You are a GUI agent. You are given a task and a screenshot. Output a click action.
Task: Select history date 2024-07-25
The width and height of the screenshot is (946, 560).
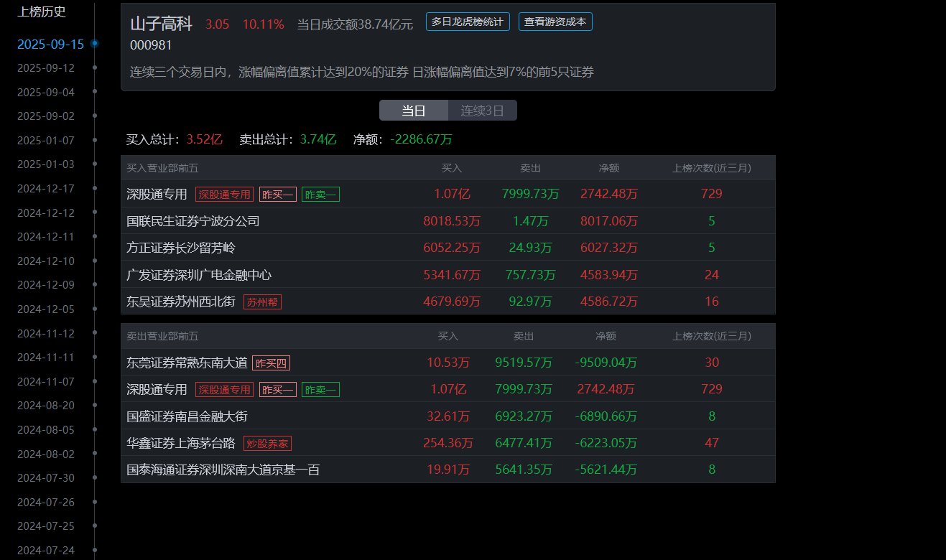(46, 526)
